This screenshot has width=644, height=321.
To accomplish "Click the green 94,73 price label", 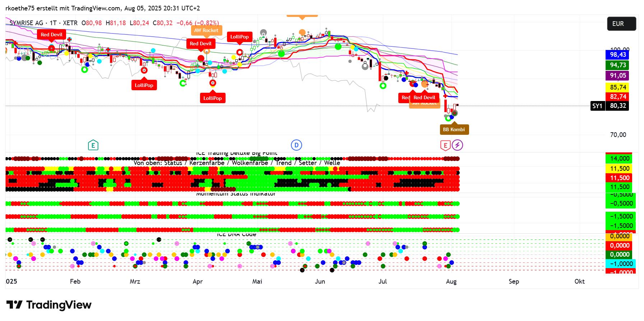I will click(617, 65).
